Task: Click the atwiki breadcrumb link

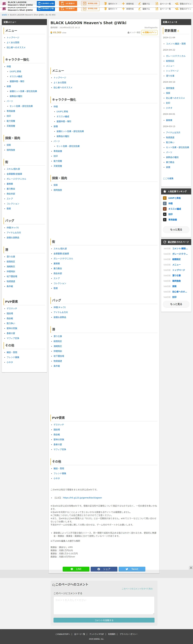Action: pyautogui.click(x=5, y=15)
